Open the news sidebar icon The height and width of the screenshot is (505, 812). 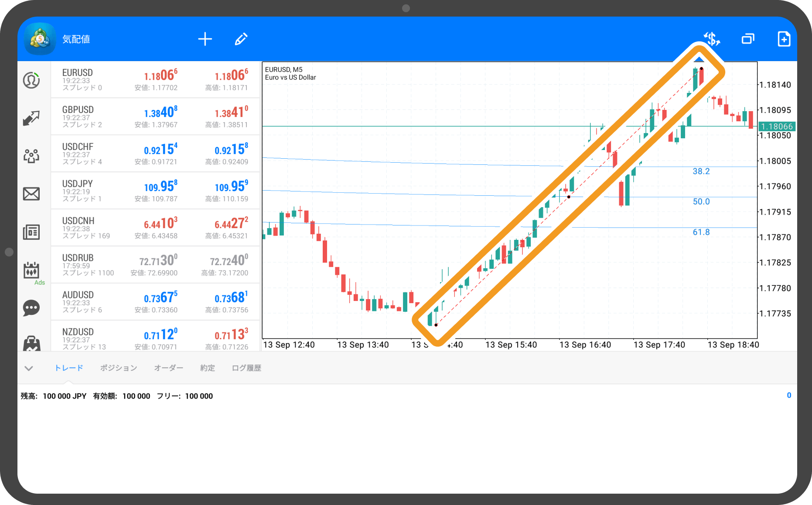click(x=31, y=232)
